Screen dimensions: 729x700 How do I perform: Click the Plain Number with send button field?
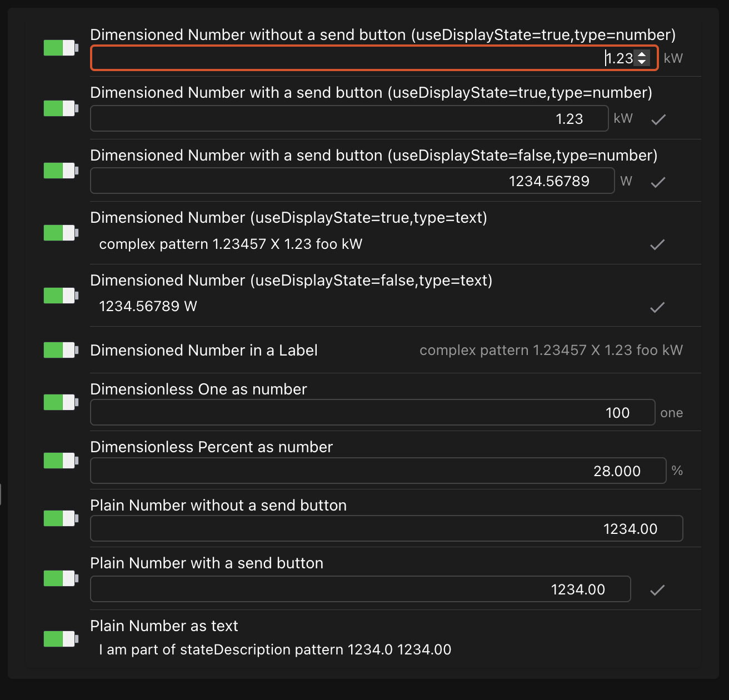pyautogui.click(x=360, y=589)
